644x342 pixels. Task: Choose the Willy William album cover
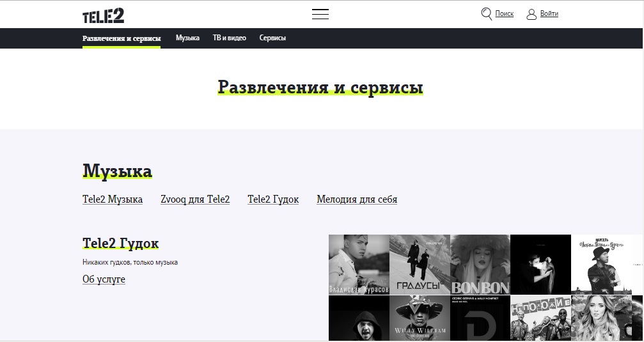pyautogui.click(x=420, y=318)
